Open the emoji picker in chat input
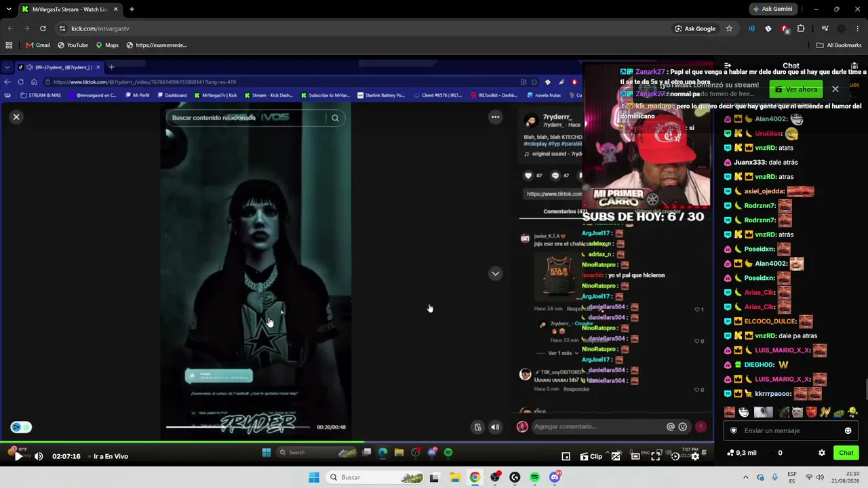The image size is (868, 488). click(848, 430)
